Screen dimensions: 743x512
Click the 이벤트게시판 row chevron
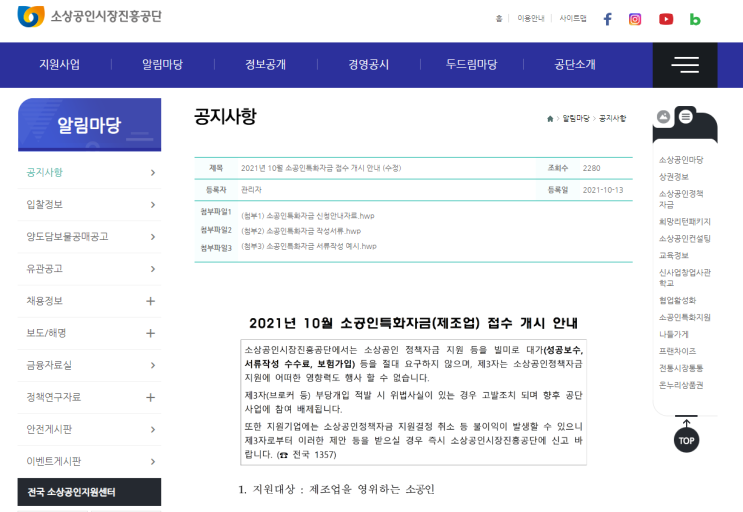coord(153,462)
